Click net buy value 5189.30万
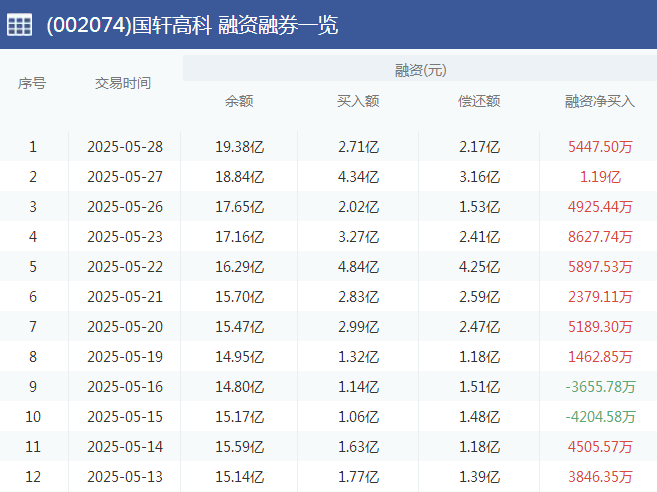Screen dimensions: 657x492 click(600, 327)
